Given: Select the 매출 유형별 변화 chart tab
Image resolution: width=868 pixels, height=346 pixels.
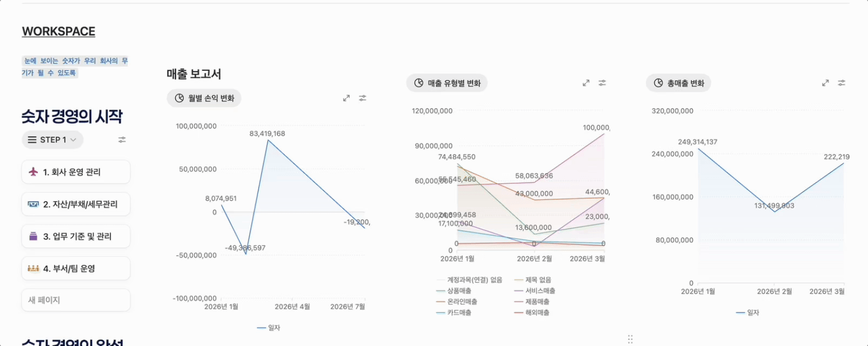Looking at the screenshot, I should (447, 83).
